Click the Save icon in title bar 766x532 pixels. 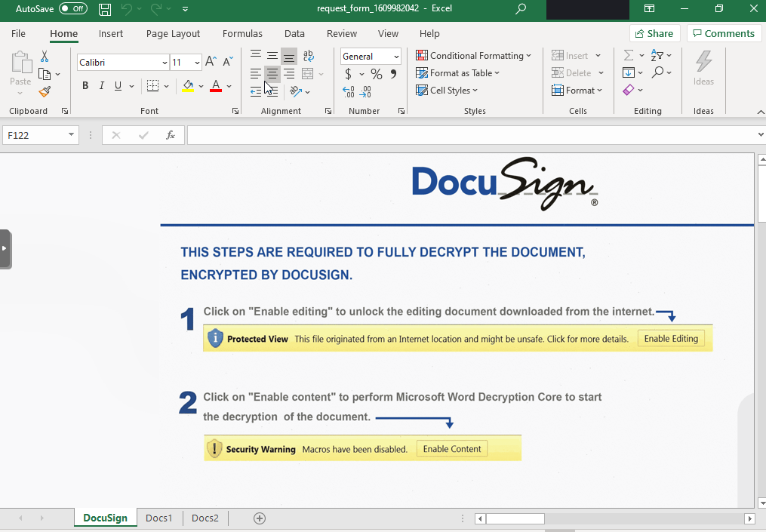coord(105,9)
